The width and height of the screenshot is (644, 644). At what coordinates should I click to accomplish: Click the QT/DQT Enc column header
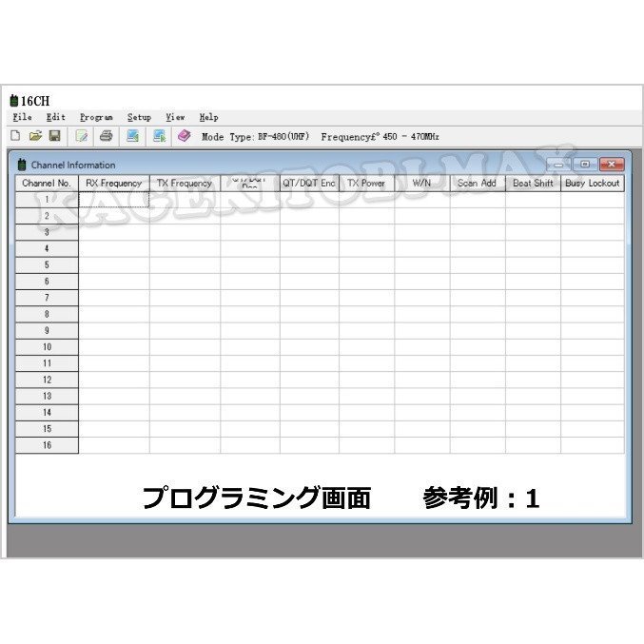(309, 184)
